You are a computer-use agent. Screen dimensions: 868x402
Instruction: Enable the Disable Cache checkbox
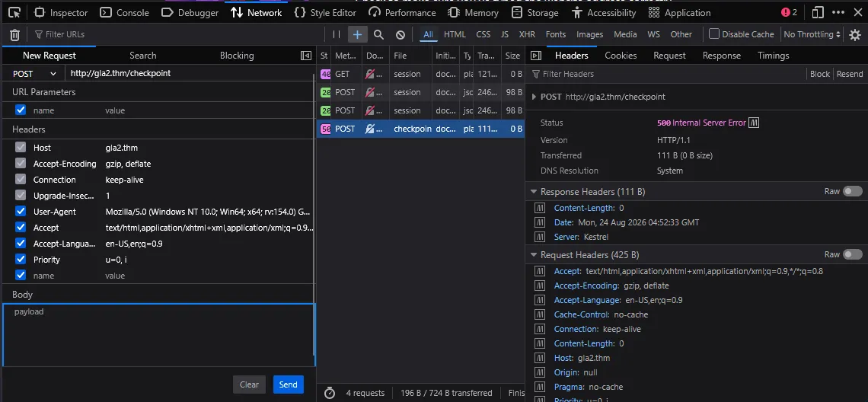pos(714,33)
